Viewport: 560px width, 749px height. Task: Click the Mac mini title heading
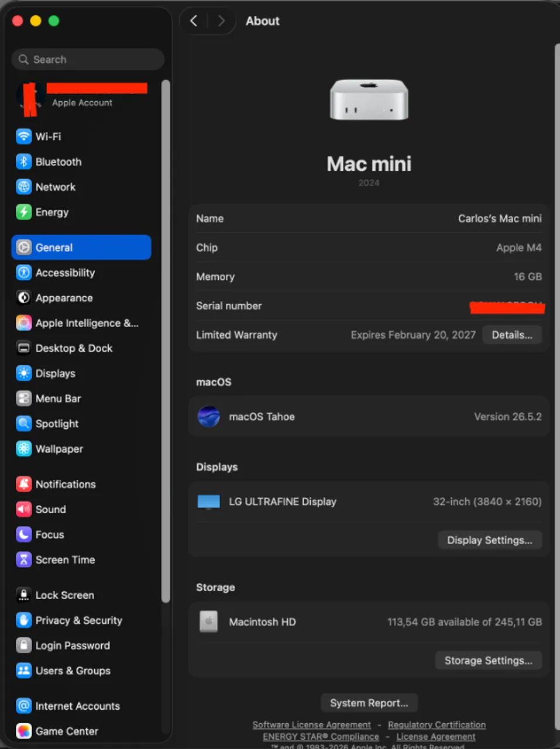click(x=369, y=164)
